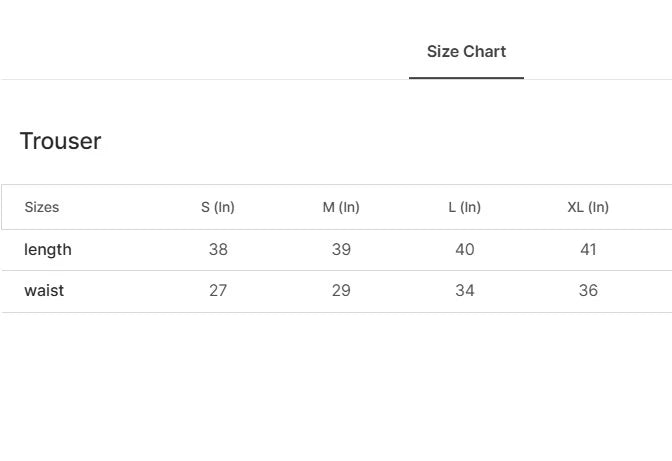Select the XL (In) column header
The height and width of the screenshot is (461, 672).
588,207
